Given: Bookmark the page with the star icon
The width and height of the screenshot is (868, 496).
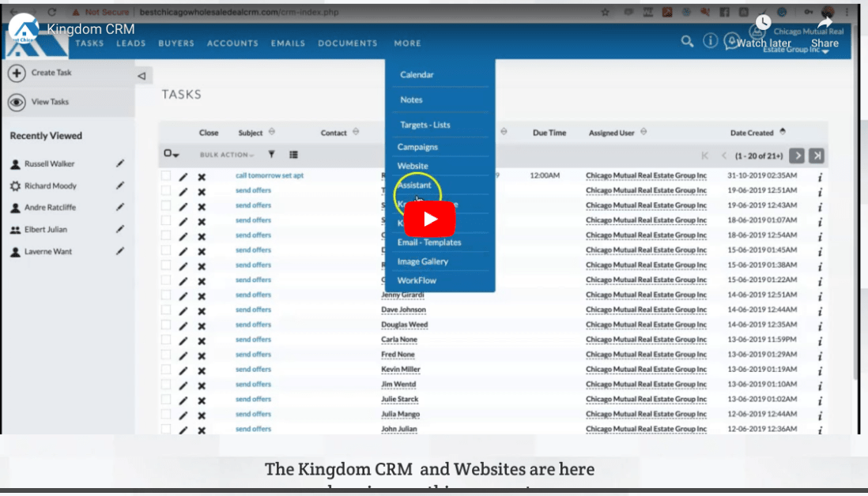Looking at the screenshot, I should 605,12.
